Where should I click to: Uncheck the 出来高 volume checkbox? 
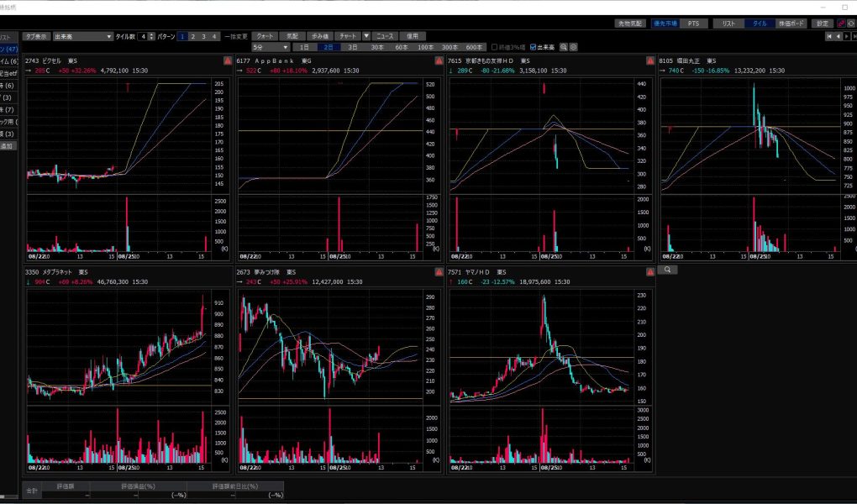tap(534, 47)
